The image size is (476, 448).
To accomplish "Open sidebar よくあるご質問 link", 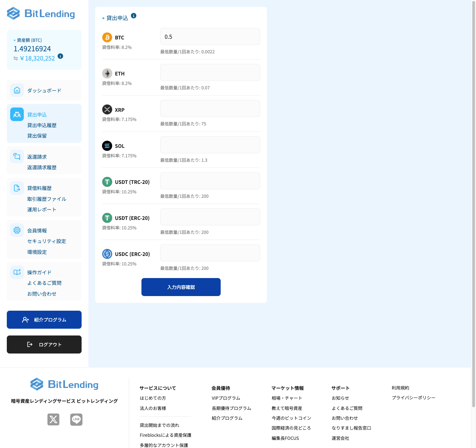I will click(44, 283).
